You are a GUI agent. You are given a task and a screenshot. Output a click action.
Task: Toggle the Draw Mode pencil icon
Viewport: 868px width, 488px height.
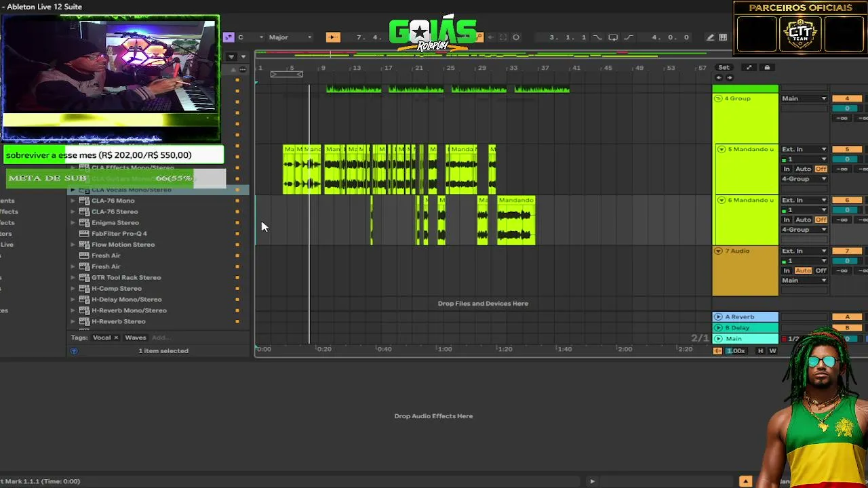click(x=710, y=37)
